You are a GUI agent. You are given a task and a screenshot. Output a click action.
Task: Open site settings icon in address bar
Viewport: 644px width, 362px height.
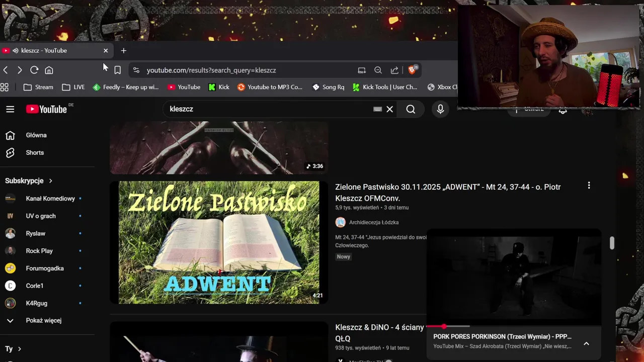click(x=136, y=70)
